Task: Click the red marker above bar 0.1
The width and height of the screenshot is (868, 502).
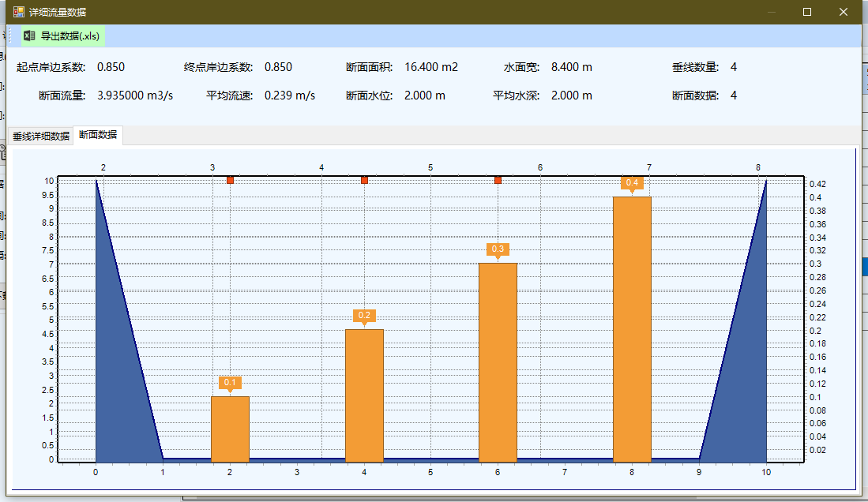Action: 231,180
